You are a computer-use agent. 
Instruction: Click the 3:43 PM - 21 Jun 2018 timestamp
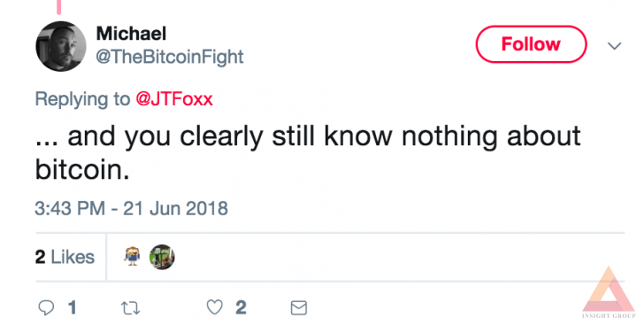coord(132,208)
